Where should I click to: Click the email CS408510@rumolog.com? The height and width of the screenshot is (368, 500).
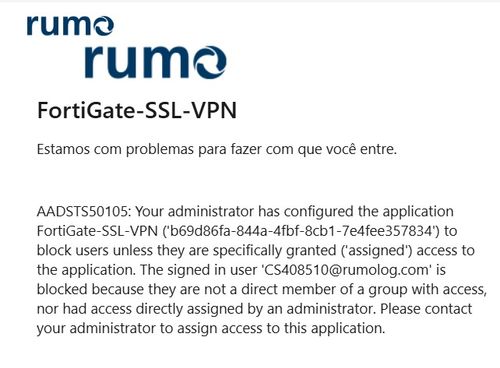point(346,270)
